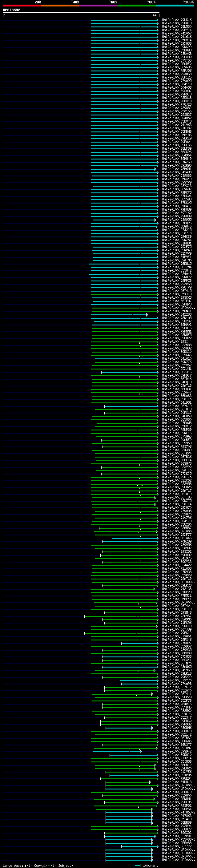Screen dimensions: 197x868
Task: Click the cyan ~100% identity legend segment
Action: (175, 6)
